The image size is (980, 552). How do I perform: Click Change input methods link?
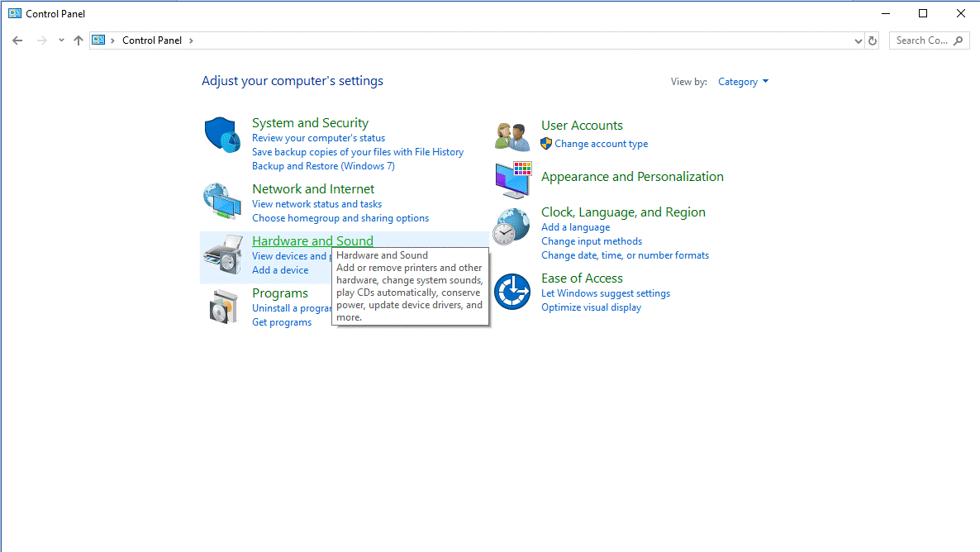(x=592, y=241)
